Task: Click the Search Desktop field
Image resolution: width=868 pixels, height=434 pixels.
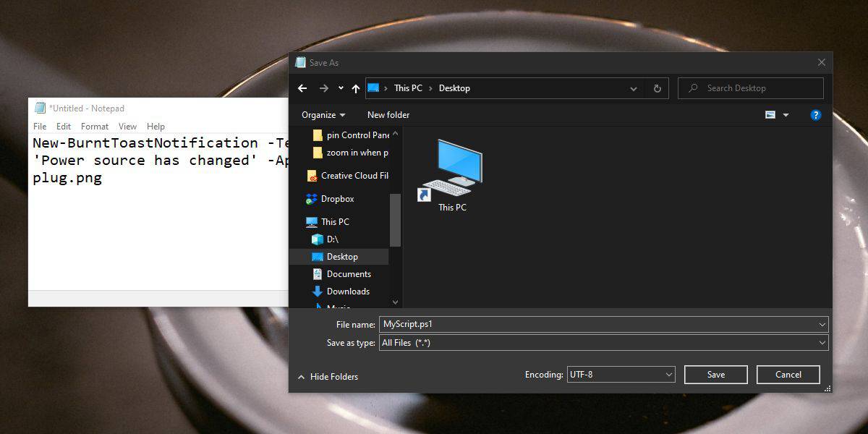Action: pyautogui.click(x=751, y=88)
